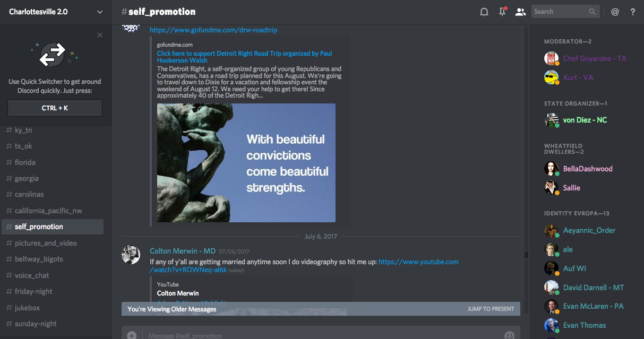Open recent mentions @ icon

pos(615,12)
